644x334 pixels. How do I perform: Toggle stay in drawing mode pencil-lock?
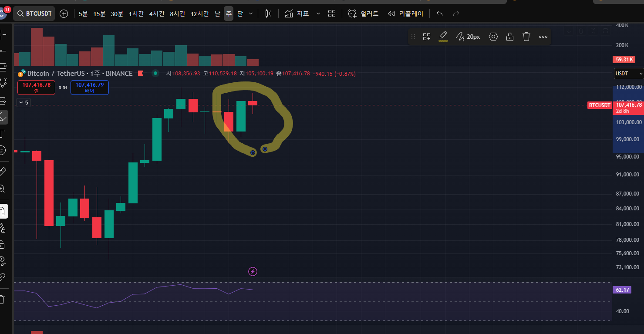pyautogui.click(x=3, y=228)
